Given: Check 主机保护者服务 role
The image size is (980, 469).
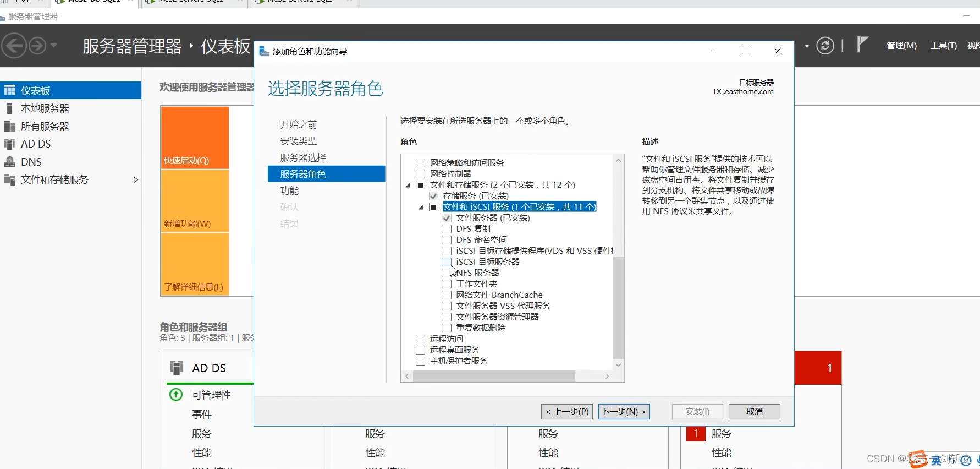Looking at the screenshot, I should click(x=421, y=361).
